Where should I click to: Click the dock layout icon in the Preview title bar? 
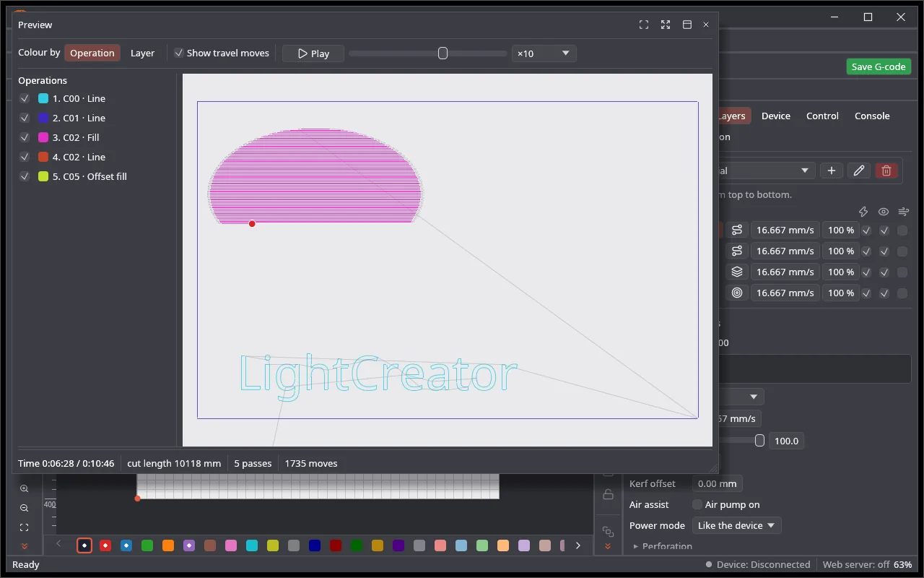[x=687, y=25]
